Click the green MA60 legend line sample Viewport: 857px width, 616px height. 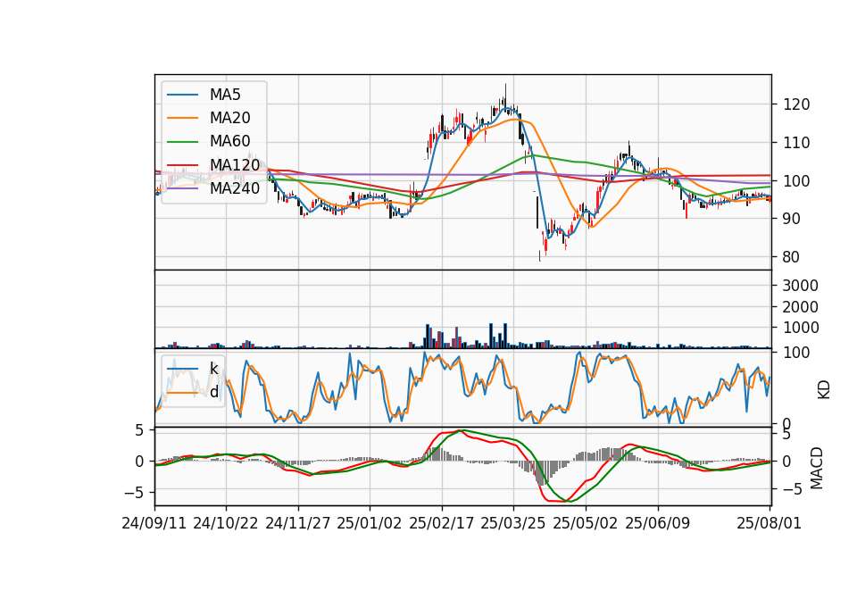(182, 142)
